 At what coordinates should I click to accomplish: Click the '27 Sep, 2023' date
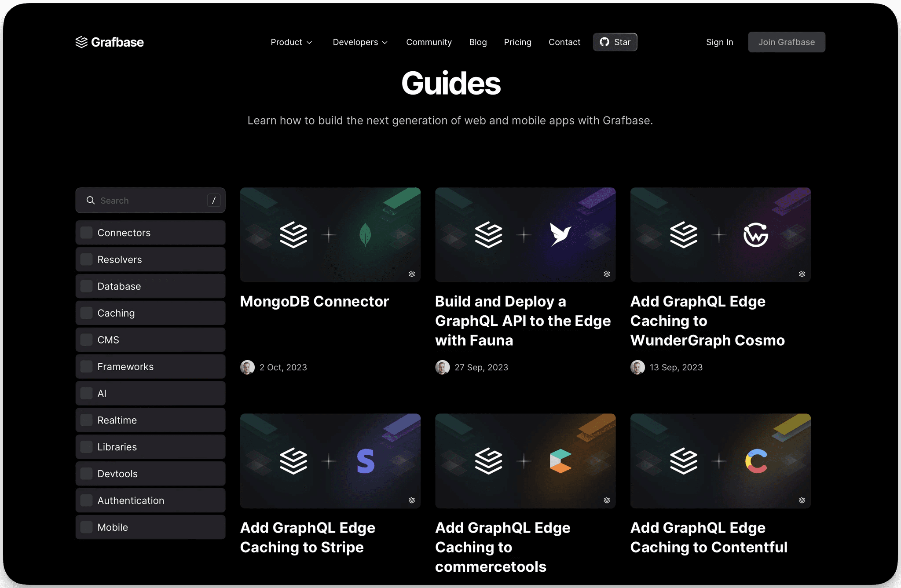[481, 368]
